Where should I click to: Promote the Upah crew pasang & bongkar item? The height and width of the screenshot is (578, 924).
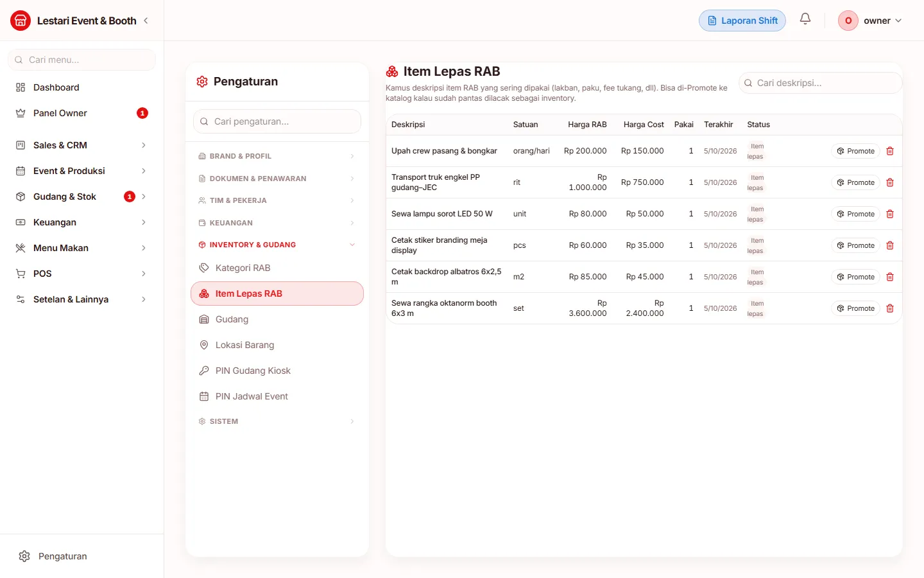click(856, 151)
